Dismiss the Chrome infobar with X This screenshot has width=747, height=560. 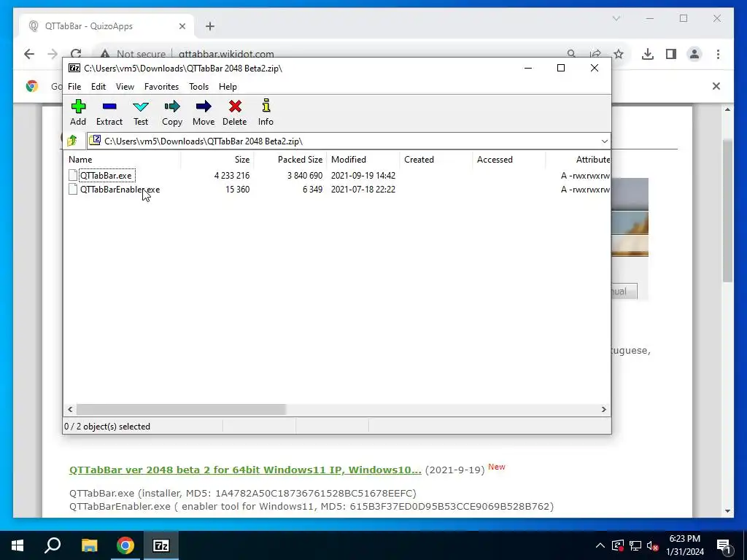(x=716, y=86)
